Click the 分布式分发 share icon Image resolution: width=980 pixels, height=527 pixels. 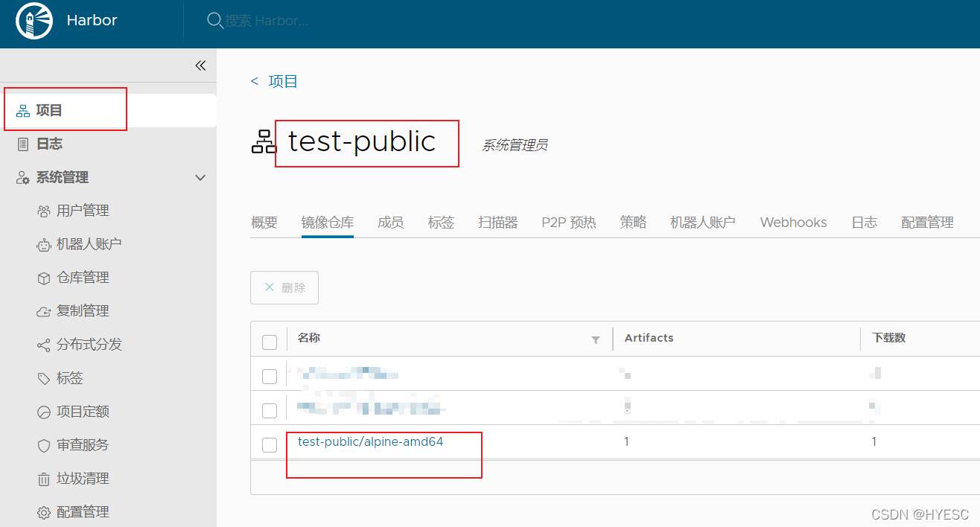[43, 345]
